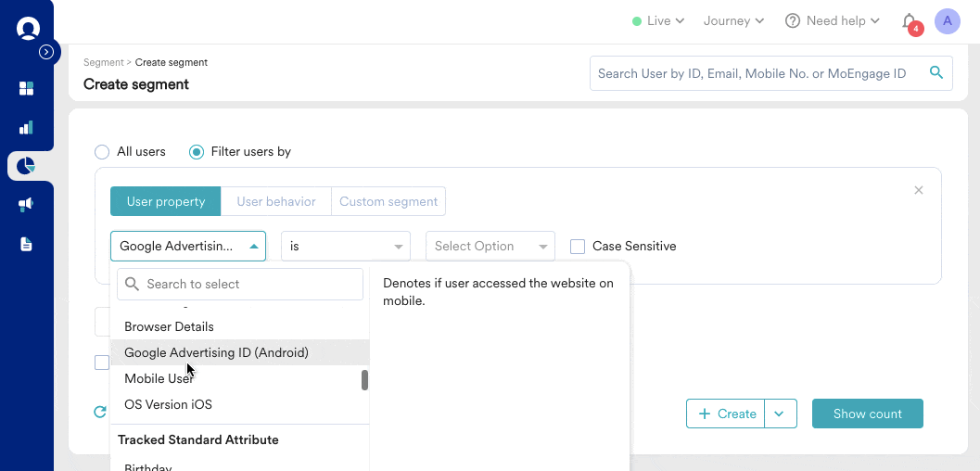
Task: Click the Show count button
Action: pyautogui.click(x=868, y=414)
